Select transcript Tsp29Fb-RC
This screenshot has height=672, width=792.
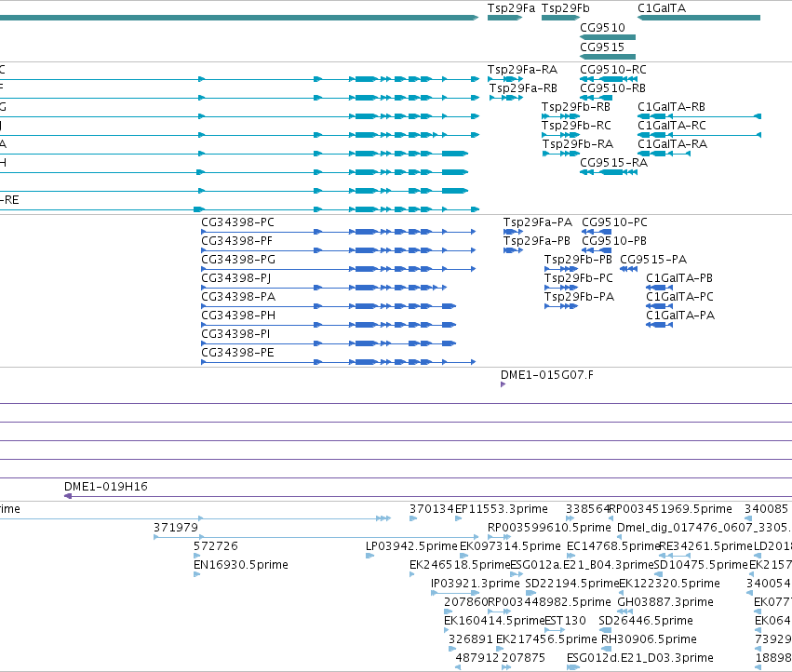point(576,126)
